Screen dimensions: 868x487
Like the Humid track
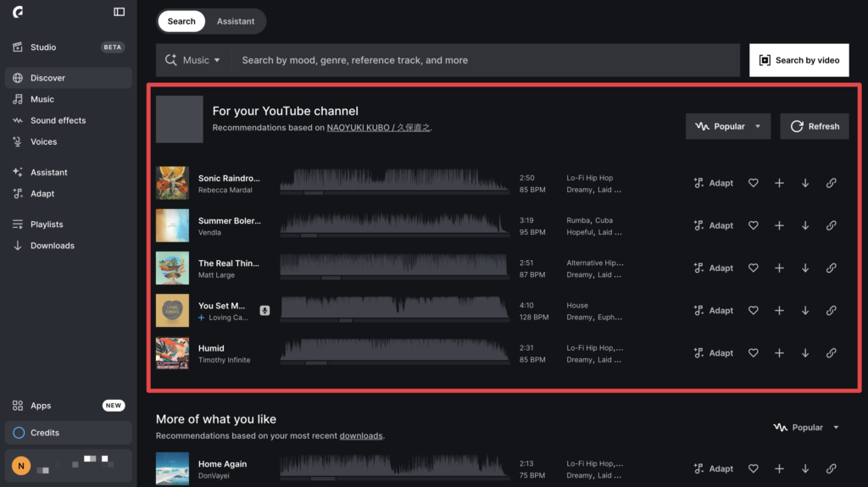[753, 353]
